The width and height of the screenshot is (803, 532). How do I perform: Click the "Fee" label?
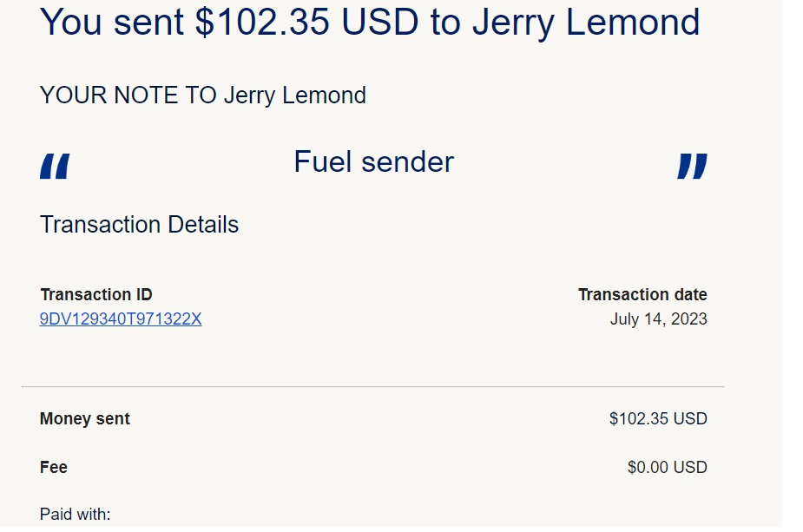54,468
